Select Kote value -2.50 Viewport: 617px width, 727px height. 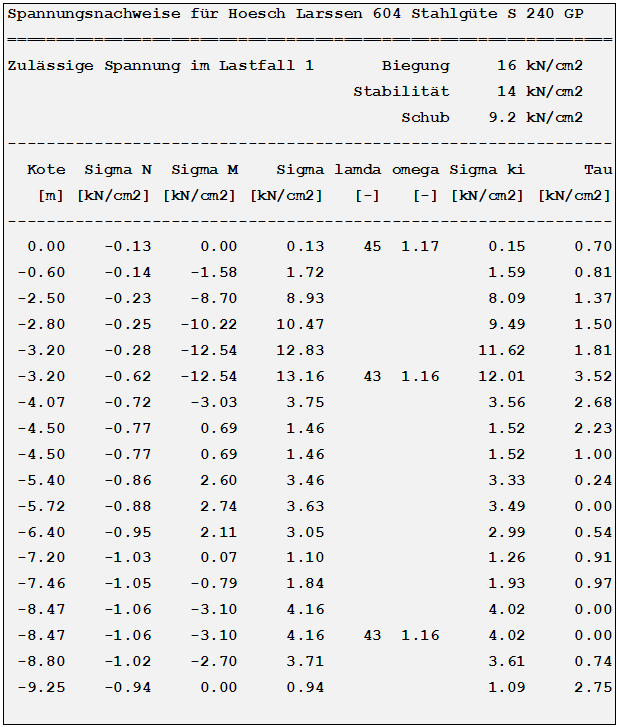click(41, 298)
